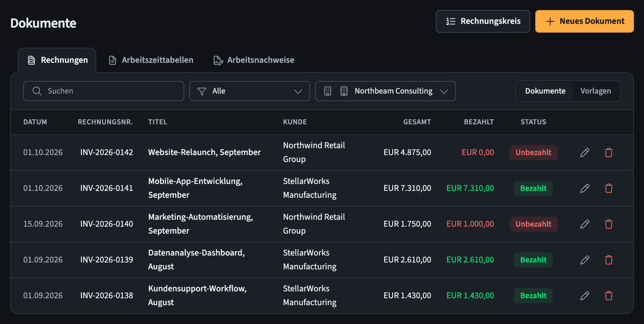The width and height of the screenshot is (644, 324).
Task: Click the funnel filter icon
Action: 202,91
